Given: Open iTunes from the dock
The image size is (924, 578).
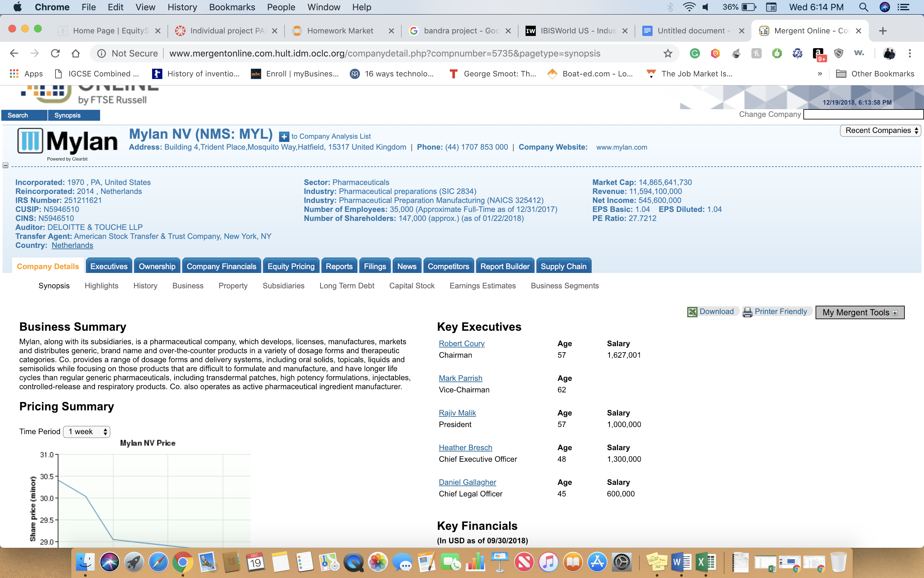Looking at the screenshot, I should (548, 562).
